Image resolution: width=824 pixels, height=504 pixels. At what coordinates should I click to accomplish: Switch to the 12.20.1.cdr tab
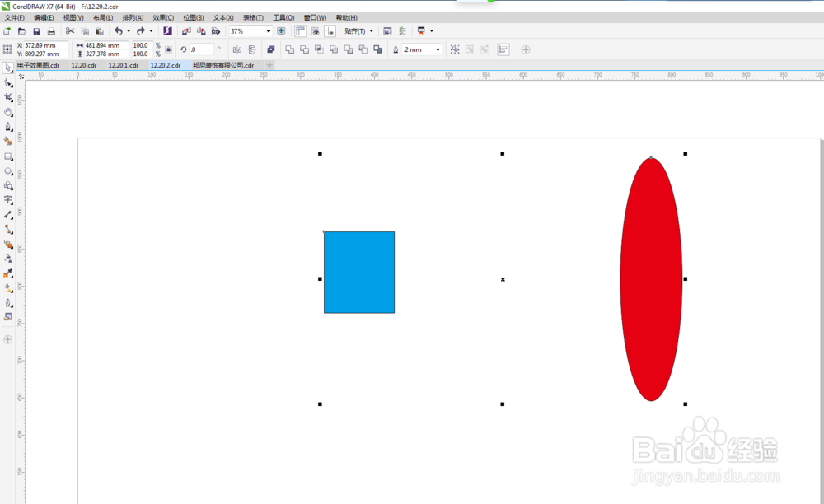pos(124,65)
